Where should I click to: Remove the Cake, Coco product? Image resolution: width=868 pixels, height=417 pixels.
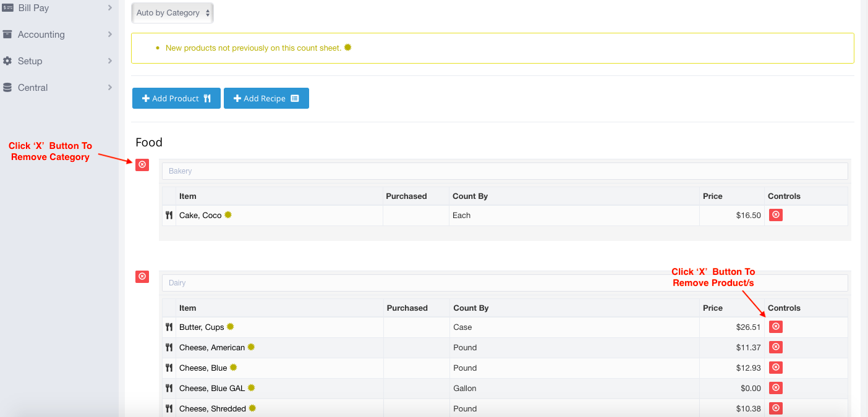point(776,215)
